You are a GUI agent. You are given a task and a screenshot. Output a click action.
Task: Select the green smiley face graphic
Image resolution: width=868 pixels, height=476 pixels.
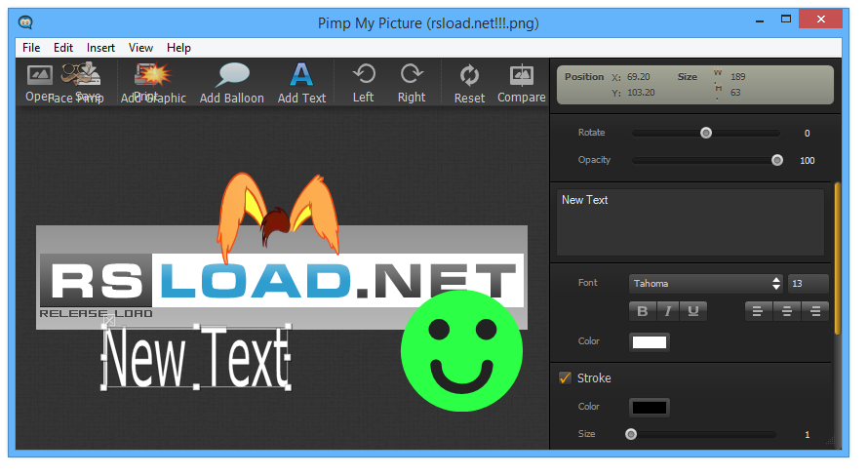(x=461, y=351)
